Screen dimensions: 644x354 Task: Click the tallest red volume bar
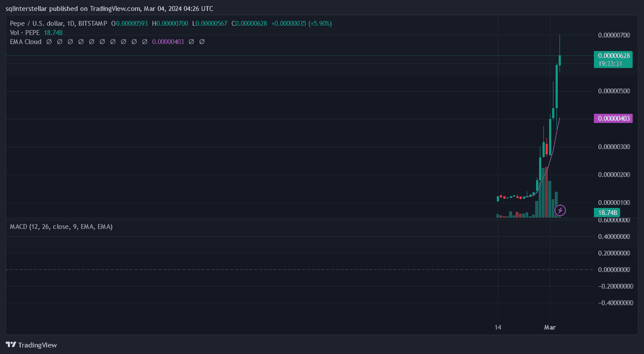click(x=546, y=192)
